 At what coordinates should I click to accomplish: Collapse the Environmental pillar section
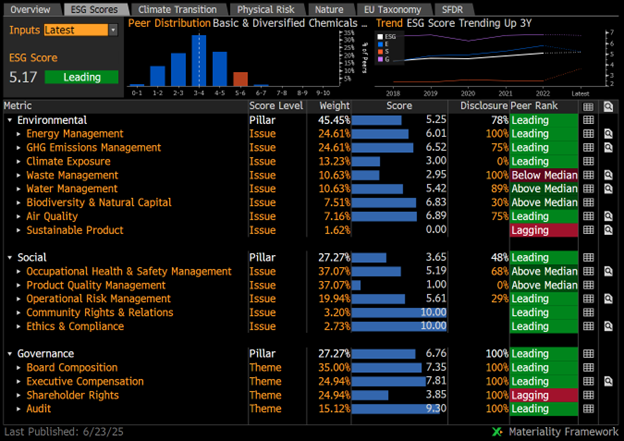(10, 120)
